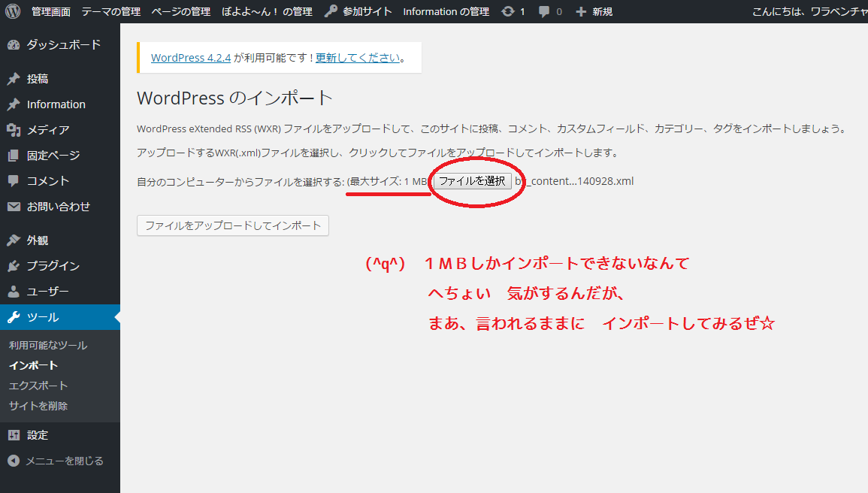Go to ダッシュボード in the sidebar
The width and height of the screenshot is (868, 493).
(64, 45)
